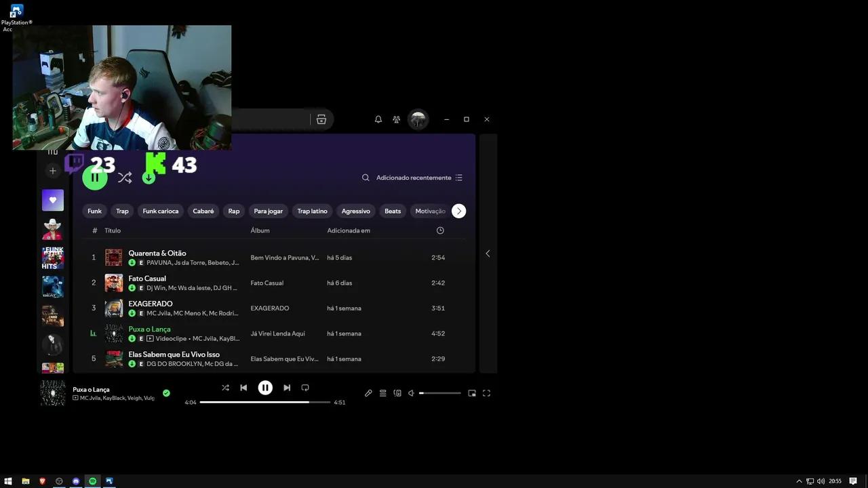Sort tracks by the duration clock header
This screenshot has width=868, height=488.
(x=440, y=230)
